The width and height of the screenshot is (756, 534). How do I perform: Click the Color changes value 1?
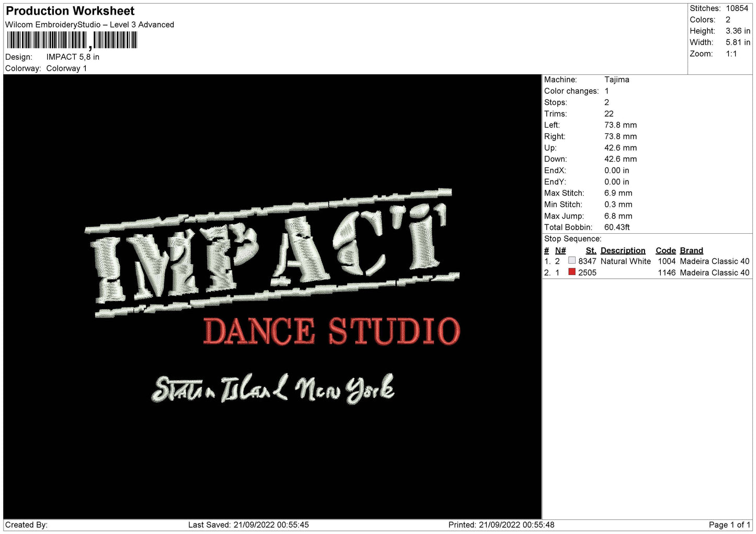click(607, 91)
